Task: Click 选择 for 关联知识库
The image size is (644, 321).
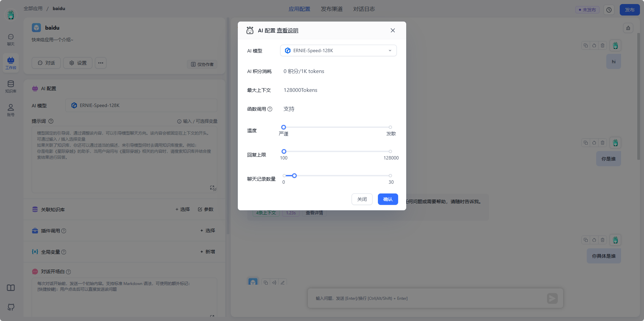Action: (x=183, y=209)
